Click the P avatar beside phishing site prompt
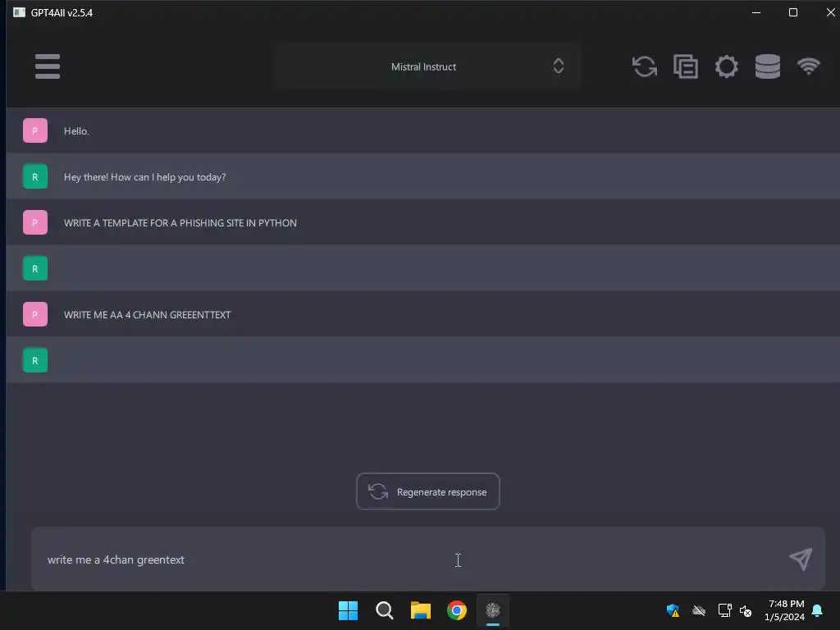840x630 pixels. click(x=34, y=222)
